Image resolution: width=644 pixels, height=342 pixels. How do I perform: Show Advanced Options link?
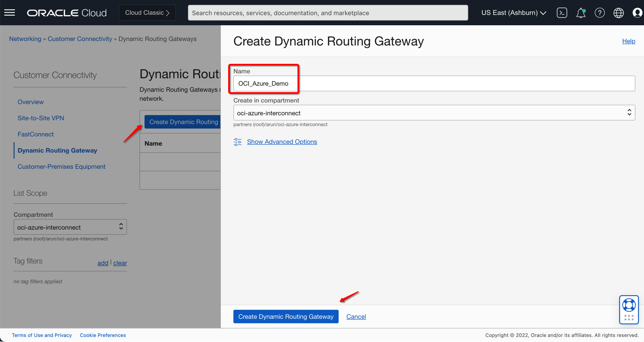pos(282,142)
